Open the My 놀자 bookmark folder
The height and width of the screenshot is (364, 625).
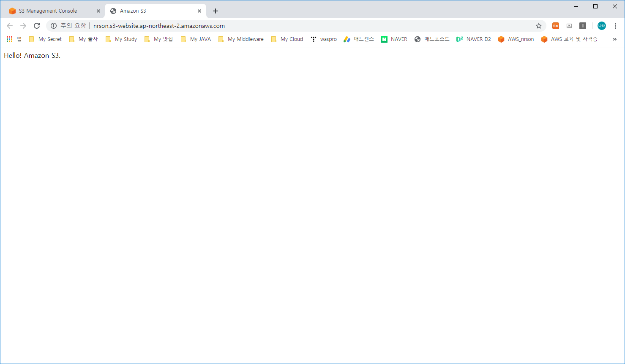click(83, 39)
